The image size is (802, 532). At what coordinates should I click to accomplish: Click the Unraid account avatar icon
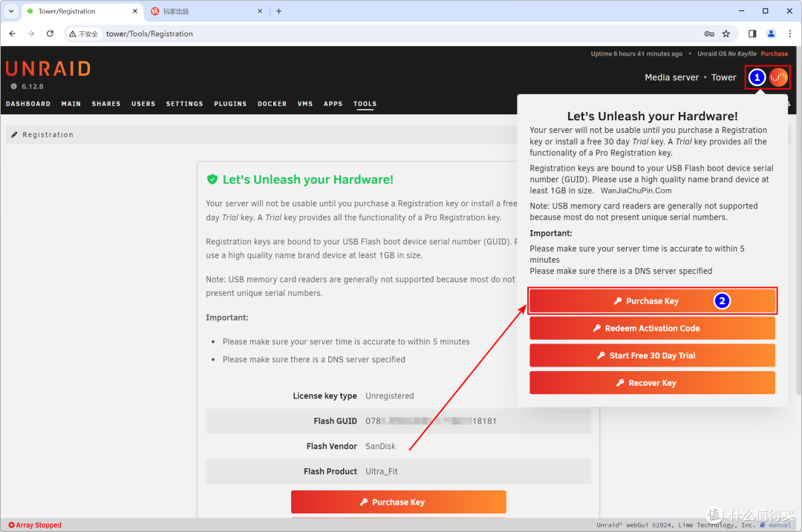(778, 77)
